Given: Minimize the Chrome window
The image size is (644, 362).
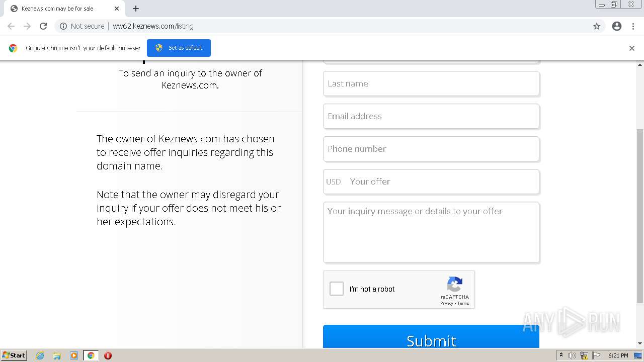Looking at the screenshot, I should pos(601,4).
